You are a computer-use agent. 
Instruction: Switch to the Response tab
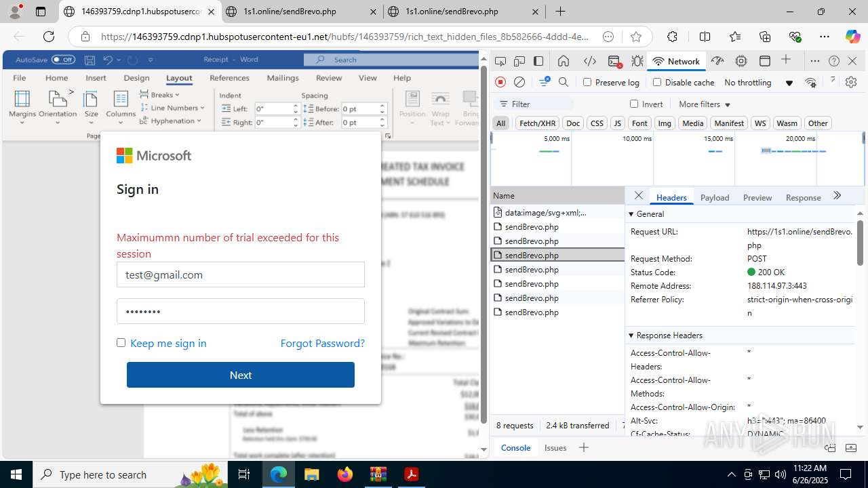[803, 197]
